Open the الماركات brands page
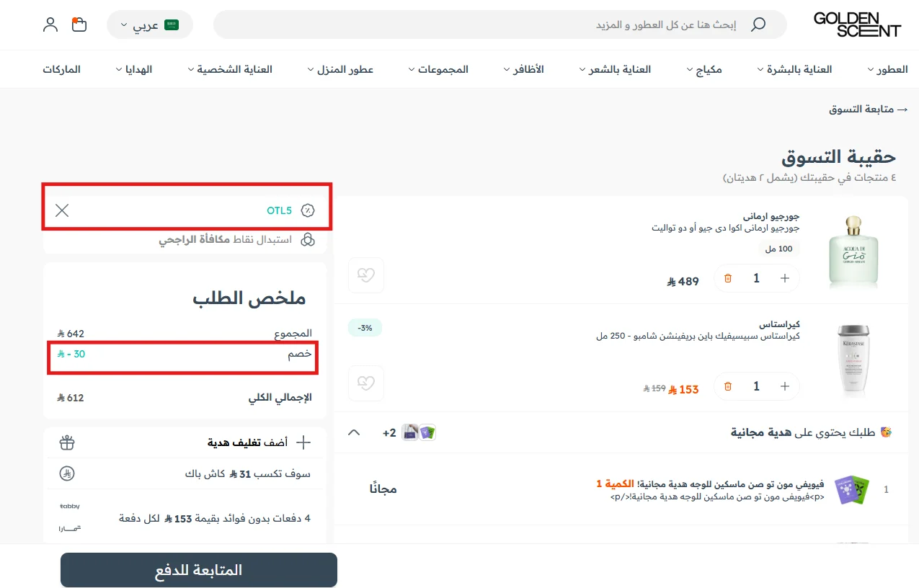919x588 pixels. [x=61, y=69]
